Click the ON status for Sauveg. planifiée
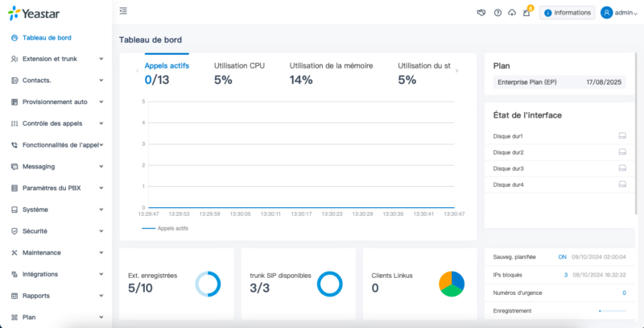644x328 pixels. (562, 257)
